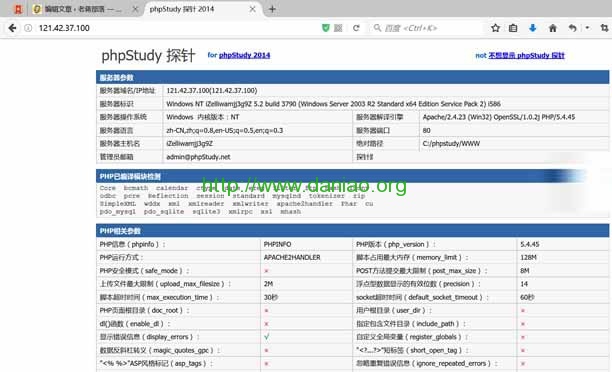Click server IP value 121.42.37.100(121.42.37.100)

[212, 91]
